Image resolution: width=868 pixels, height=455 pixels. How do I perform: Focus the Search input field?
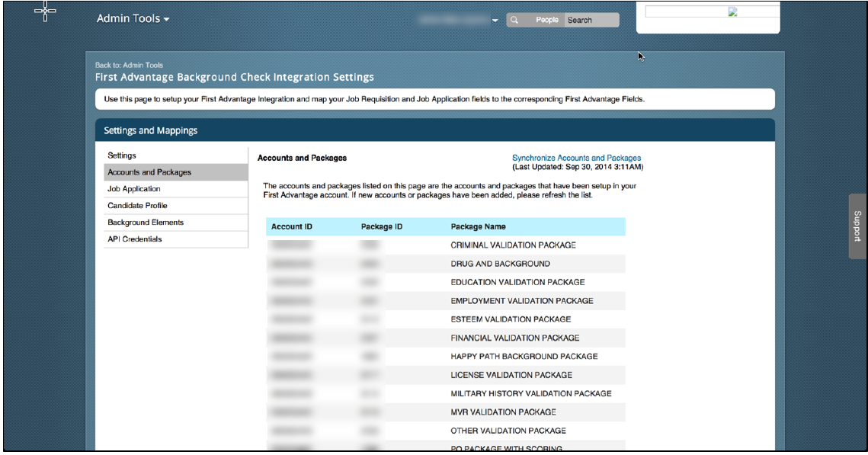pos(591,20)
